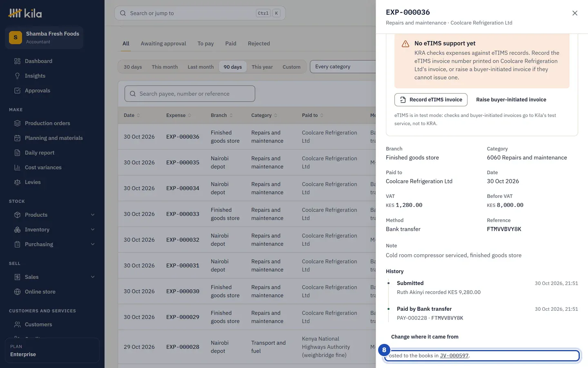Open the Dashboard sidebar icon
The image size is (588, 368).
(17, 61)
